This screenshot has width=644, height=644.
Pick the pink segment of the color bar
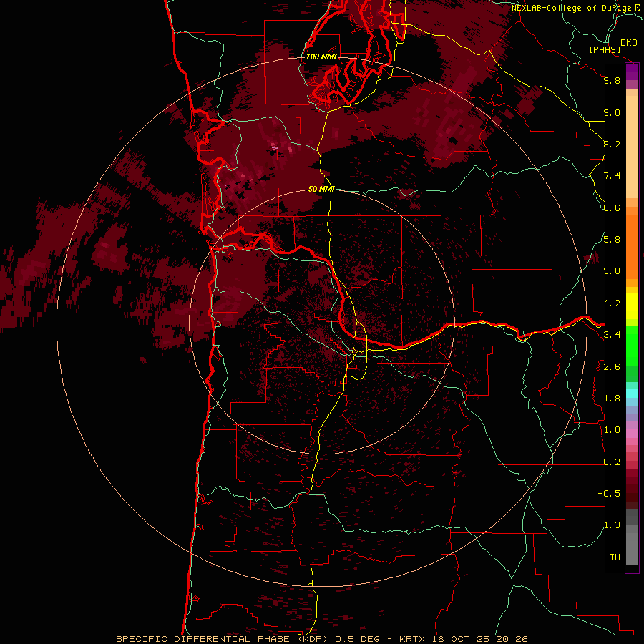click(632, 433)
